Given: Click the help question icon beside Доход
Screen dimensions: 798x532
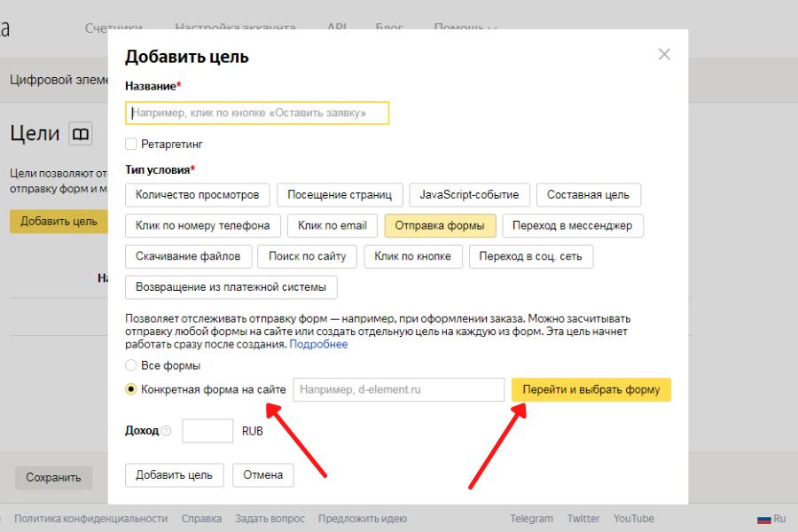Looking at the screenshot, I should pyautogui.click(x=166, y=431).
